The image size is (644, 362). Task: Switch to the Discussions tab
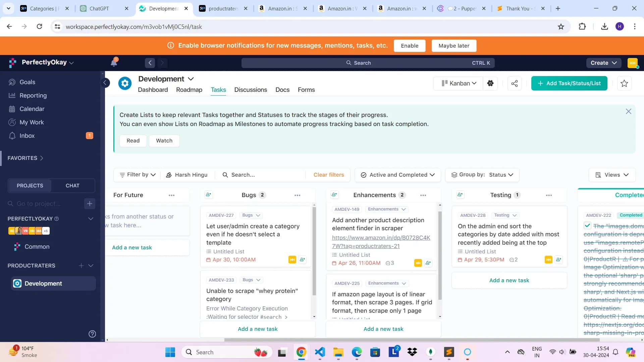[251, 90]
